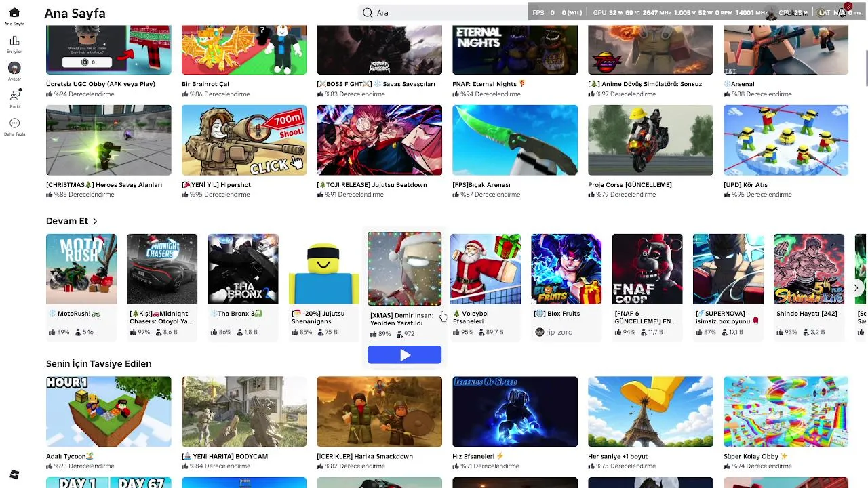Open Tha Bronx 3 game thumbnail
Screen dimensions: 868x488
243,269
